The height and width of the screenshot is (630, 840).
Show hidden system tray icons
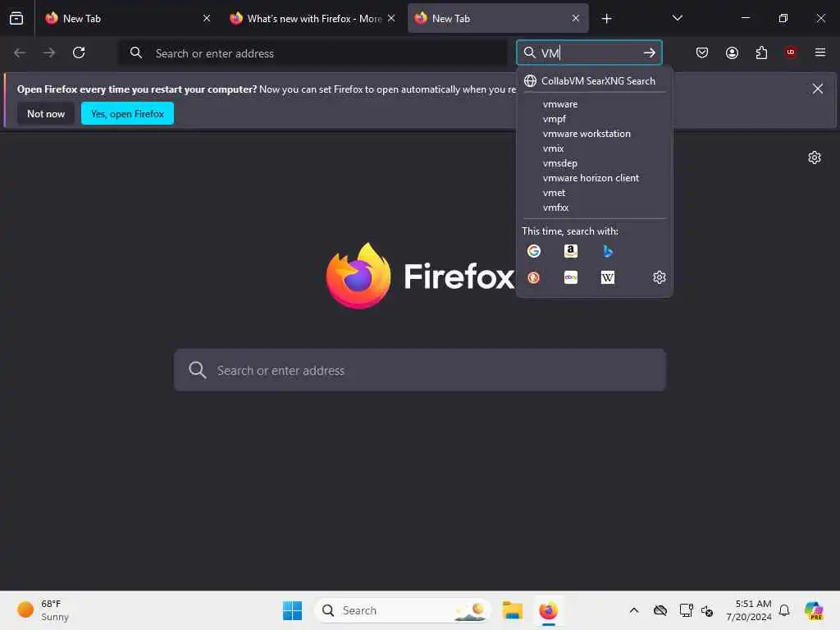tap(634, 610)
